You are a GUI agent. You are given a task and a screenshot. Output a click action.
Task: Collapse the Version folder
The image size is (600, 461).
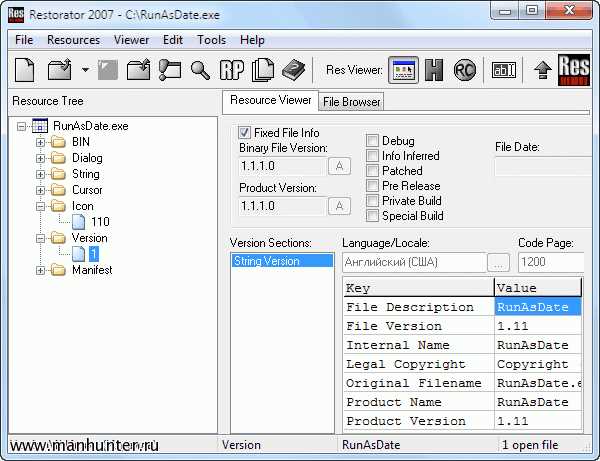40,238
